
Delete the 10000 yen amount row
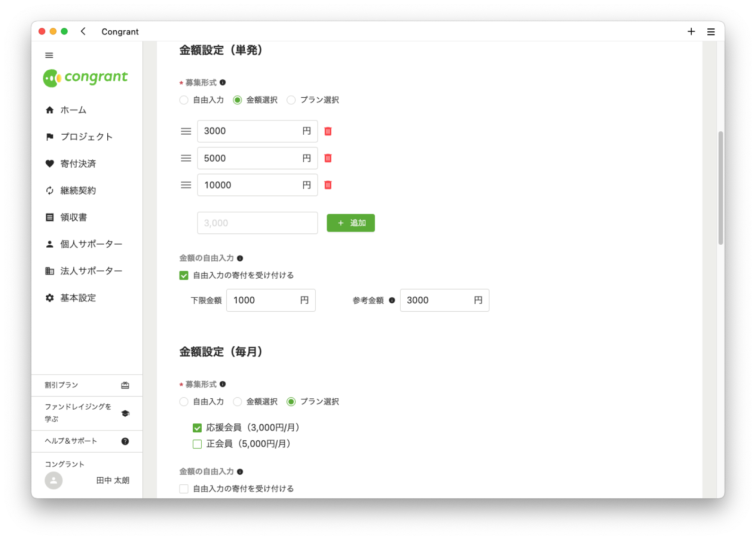(x=328, y=185)
